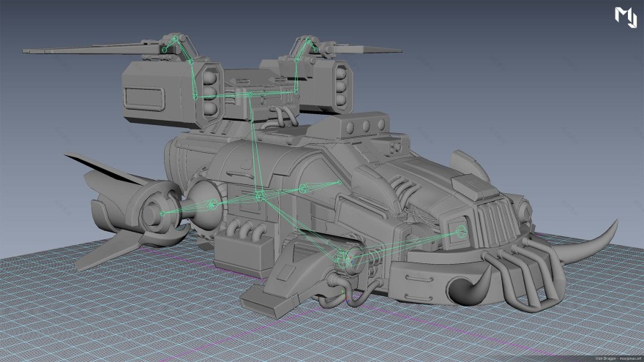Image resolution: width=644 pixels, height=362 pixels.
Task: Pick the joint at the rear thruster hub
Action: (x=161, y=214)
